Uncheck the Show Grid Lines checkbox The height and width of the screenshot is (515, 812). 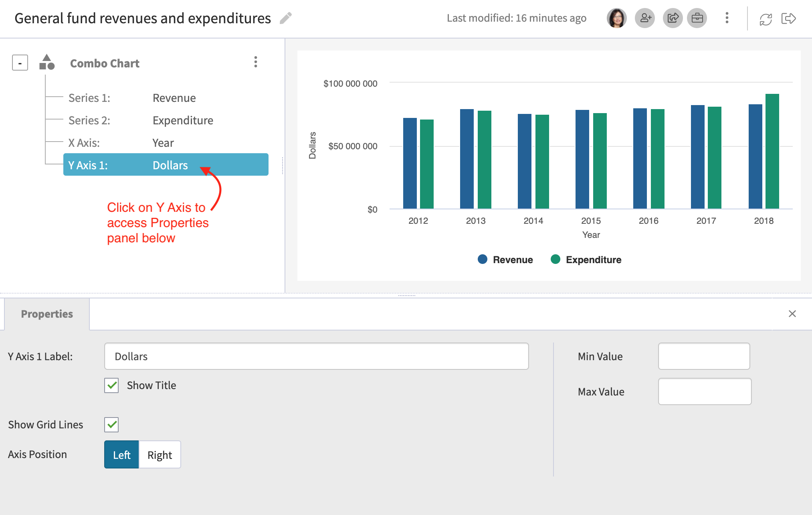[111, 424]
